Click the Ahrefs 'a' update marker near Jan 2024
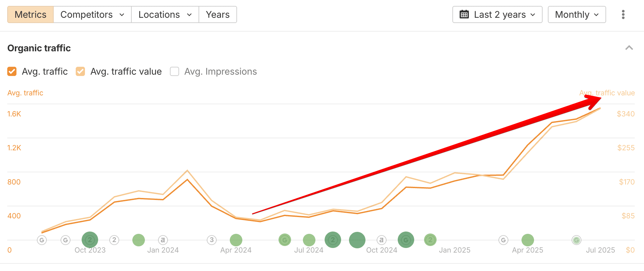This screenshot has height=271, width=644. (163, 240)
